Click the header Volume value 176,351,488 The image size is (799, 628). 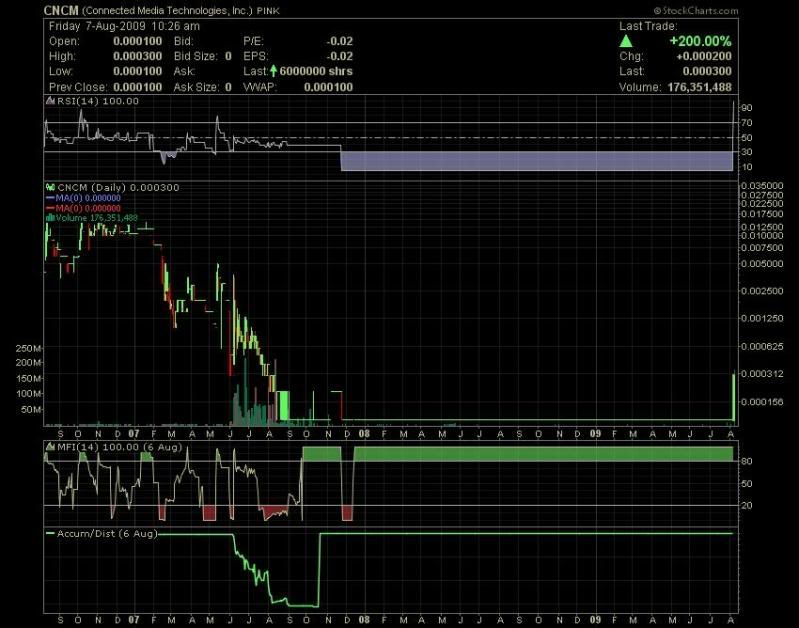[700, 87]
